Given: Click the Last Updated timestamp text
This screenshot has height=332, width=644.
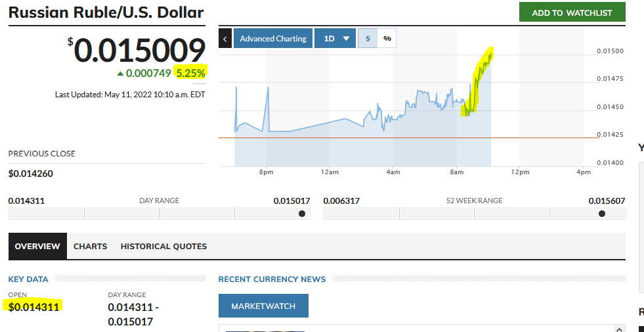Looking at the screenshot, I should 130,95.
